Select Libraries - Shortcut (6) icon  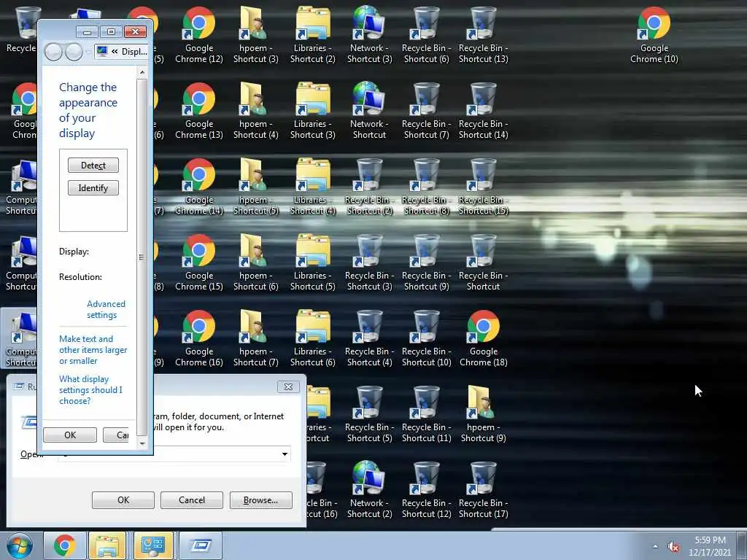[x=312, y=338]
